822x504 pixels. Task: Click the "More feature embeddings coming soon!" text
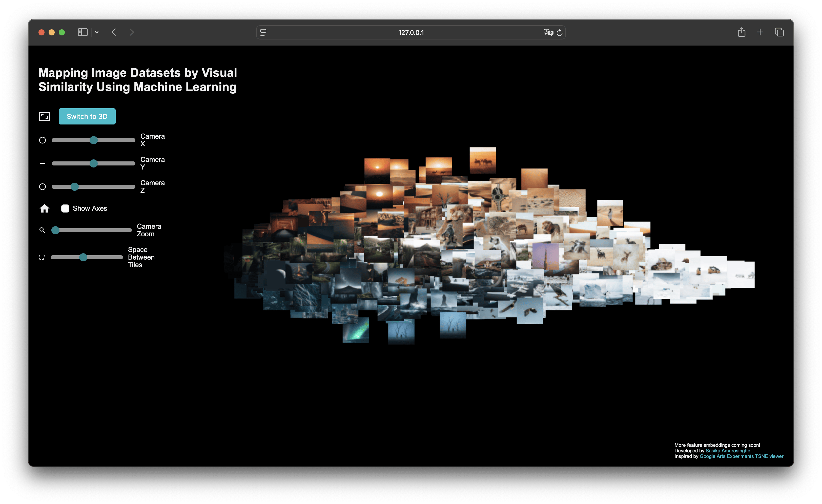(x=717, y=445)
